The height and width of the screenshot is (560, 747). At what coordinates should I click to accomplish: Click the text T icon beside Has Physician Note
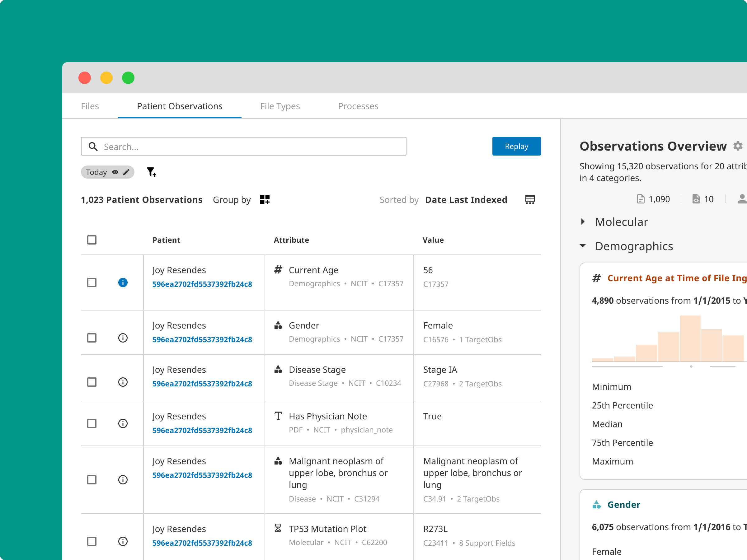pyautogui.click(x=278, y=416)
